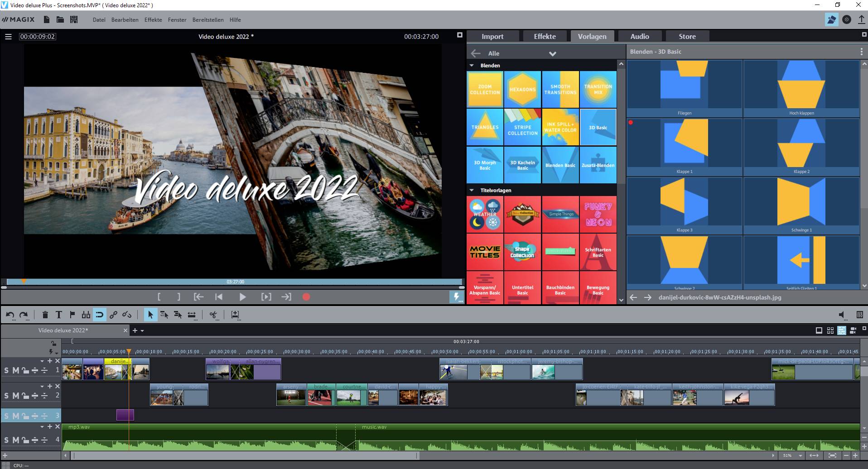868x469 pixels.
Task: Activate the timeline mode view icon
Action: point(842,330)
